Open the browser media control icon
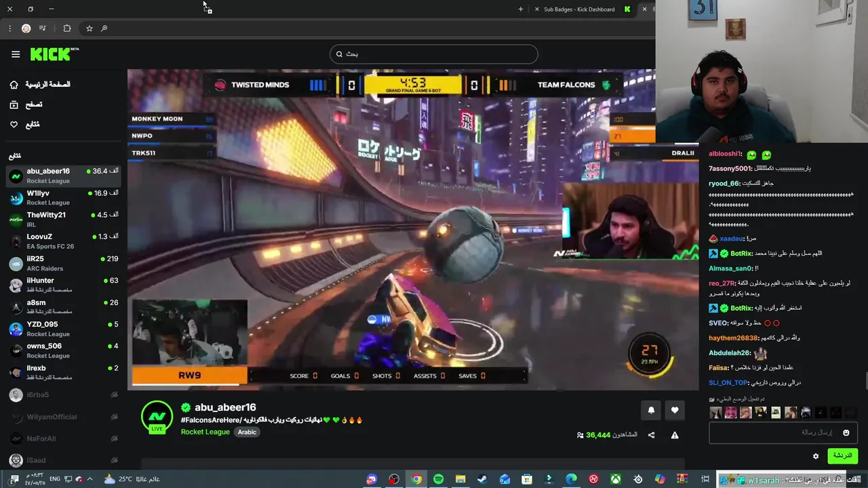Image resolution: width=868 pixels, height=488 pixels. click(x=43, y=28)
